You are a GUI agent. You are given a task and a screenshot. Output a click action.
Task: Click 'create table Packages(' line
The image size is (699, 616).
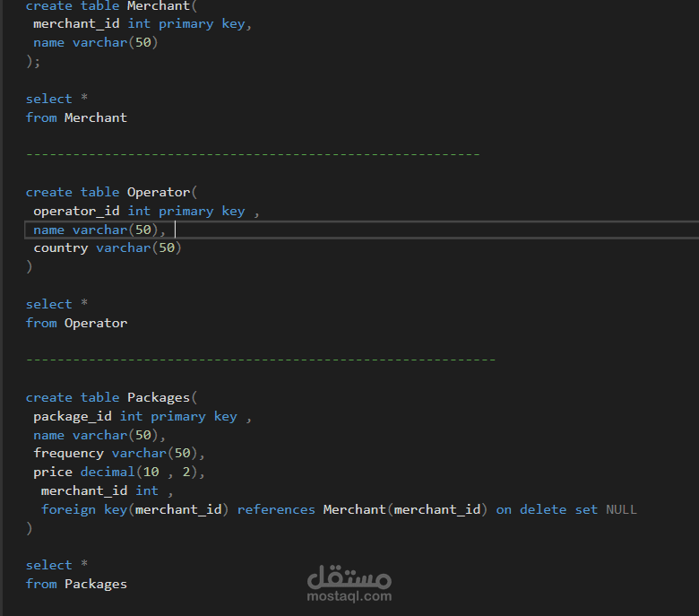pos(111,397)
